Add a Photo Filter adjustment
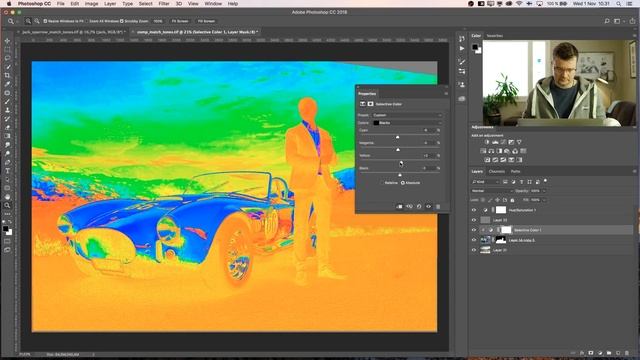Image resolution: width=640 pixels, height=360 pixels. point(507,151)
